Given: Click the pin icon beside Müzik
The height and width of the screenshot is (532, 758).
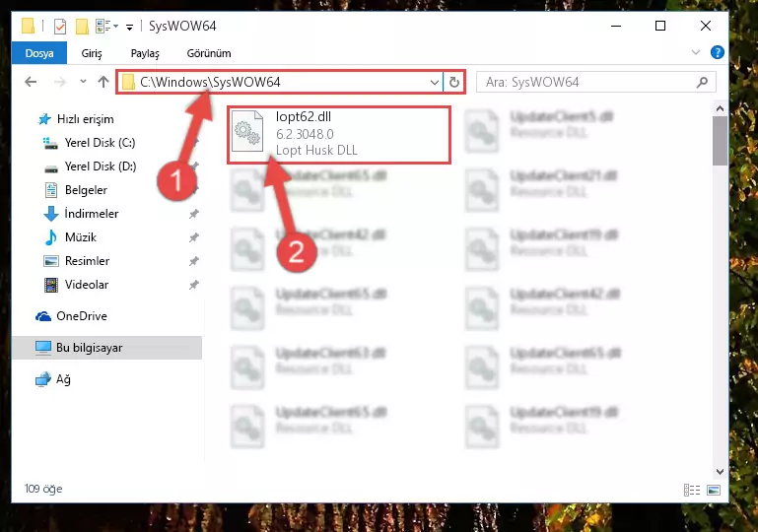Looking at the screenshot, I should pos(194,237).
